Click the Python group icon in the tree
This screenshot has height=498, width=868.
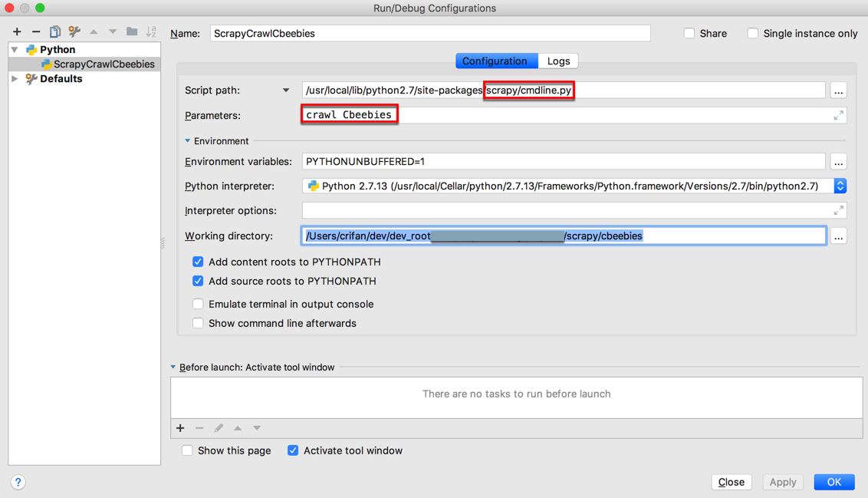(31, 50)
